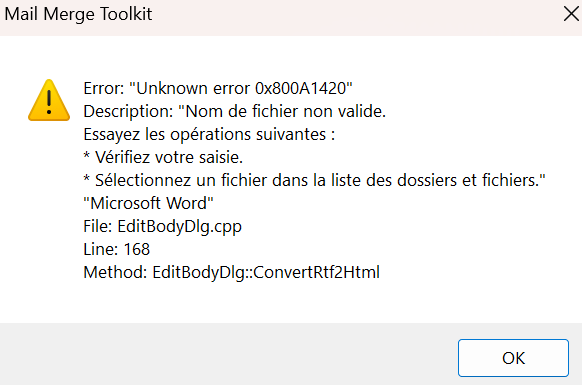This screenshot has width=582, height=385.
Task: Click the word Description in the message
Action: point(128,111)
